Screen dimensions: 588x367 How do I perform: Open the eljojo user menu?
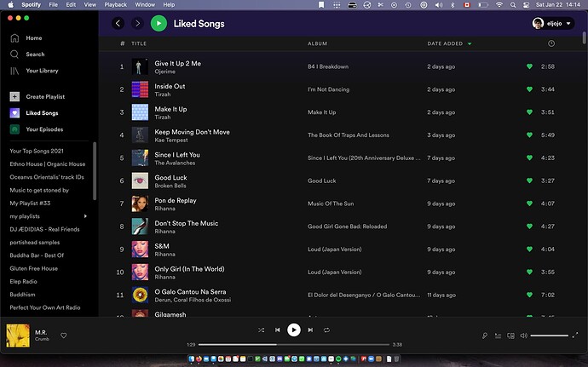(x=553, y=23)
